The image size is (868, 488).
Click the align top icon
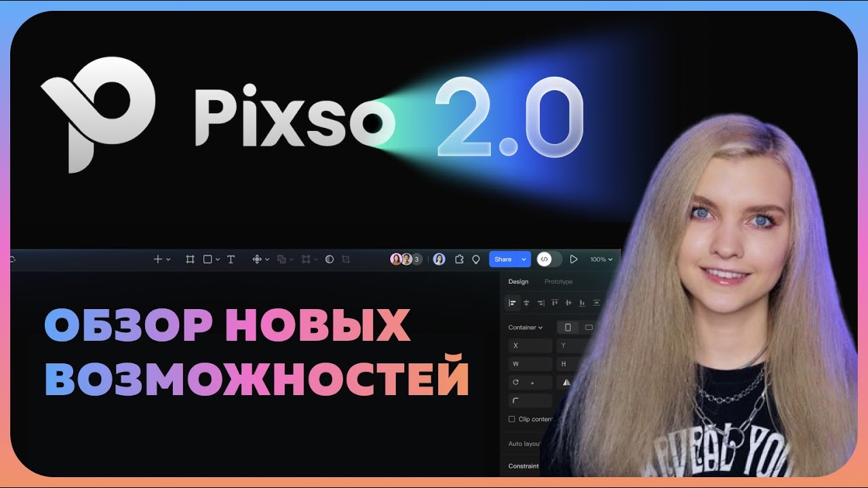click(555, 303)
